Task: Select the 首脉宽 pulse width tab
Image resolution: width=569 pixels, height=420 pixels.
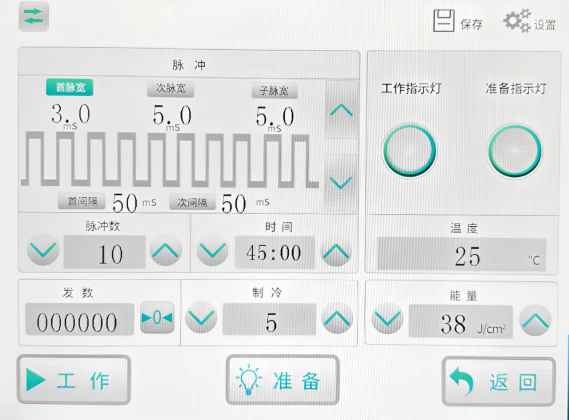Action: click(70, 87)
